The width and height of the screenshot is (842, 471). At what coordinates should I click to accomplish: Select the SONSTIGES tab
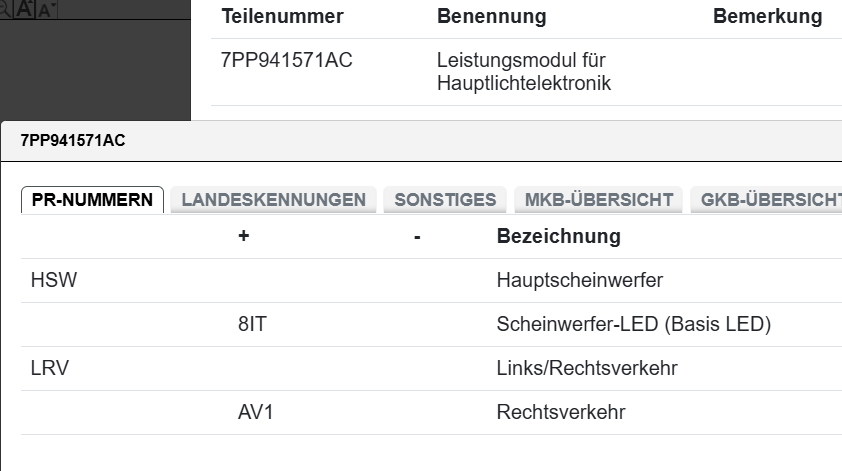445,200
